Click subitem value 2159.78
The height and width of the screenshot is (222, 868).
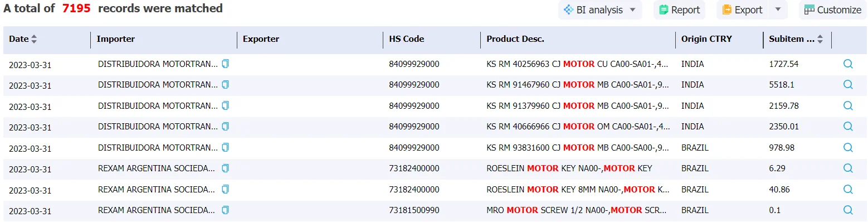784,106
